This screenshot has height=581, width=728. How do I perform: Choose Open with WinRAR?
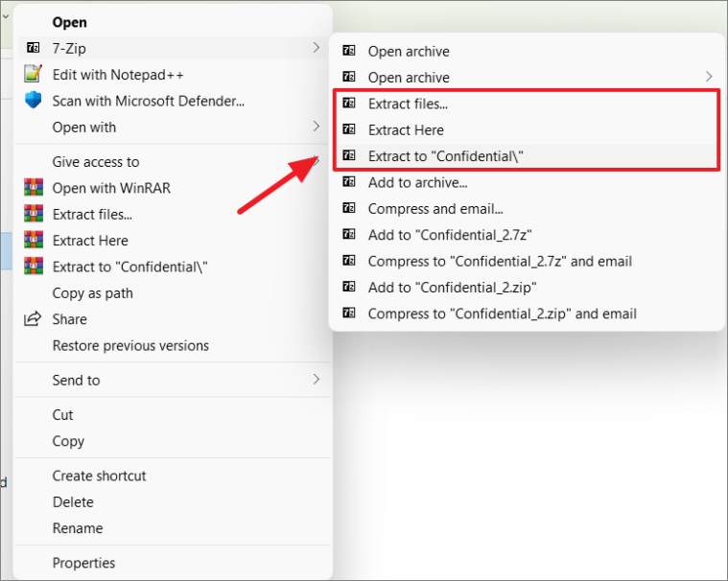[173, 188]
